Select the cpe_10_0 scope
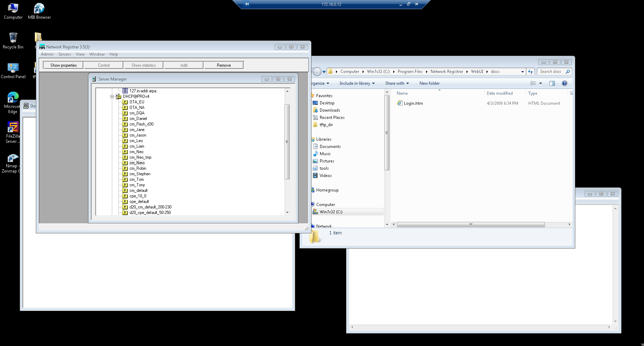 tap(138, 196)
